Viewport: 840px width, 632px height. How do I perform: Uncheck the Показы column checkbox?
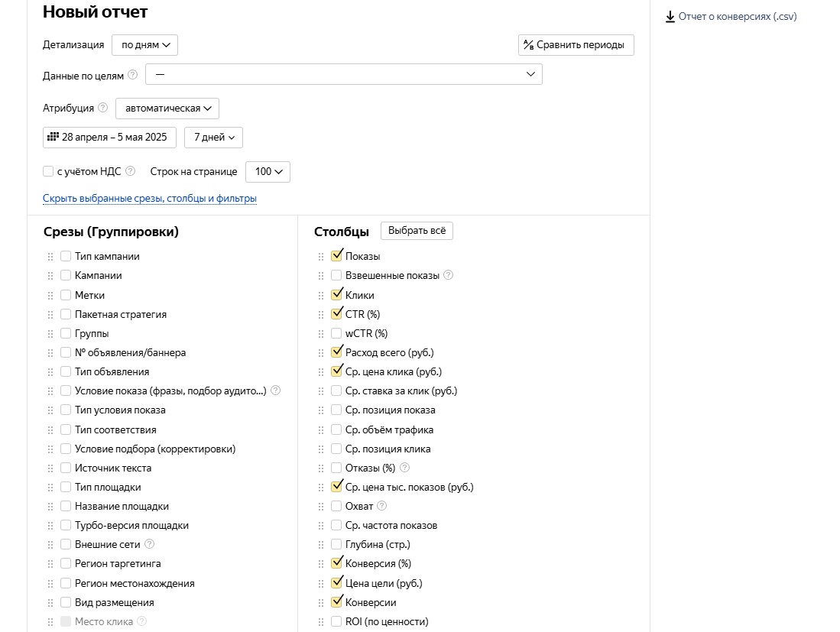[x=336, y=256]
